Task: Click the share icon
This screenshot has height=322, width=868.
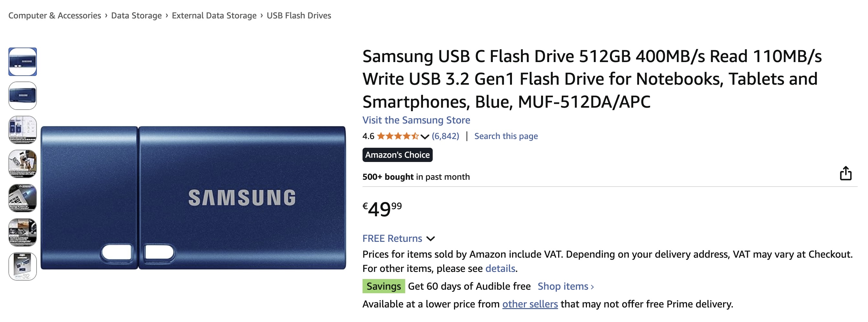Action: click(845, 174)
